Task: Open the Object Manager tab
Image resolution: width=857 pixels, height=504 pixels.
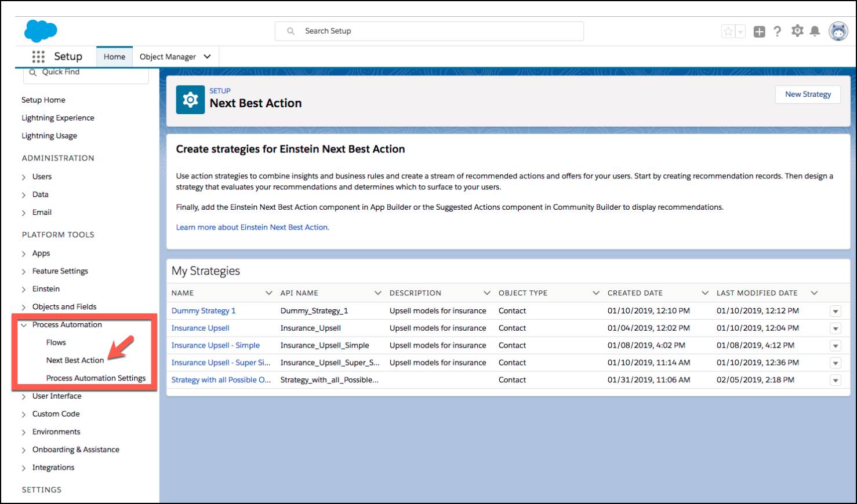Action: [x=168, y=57]
